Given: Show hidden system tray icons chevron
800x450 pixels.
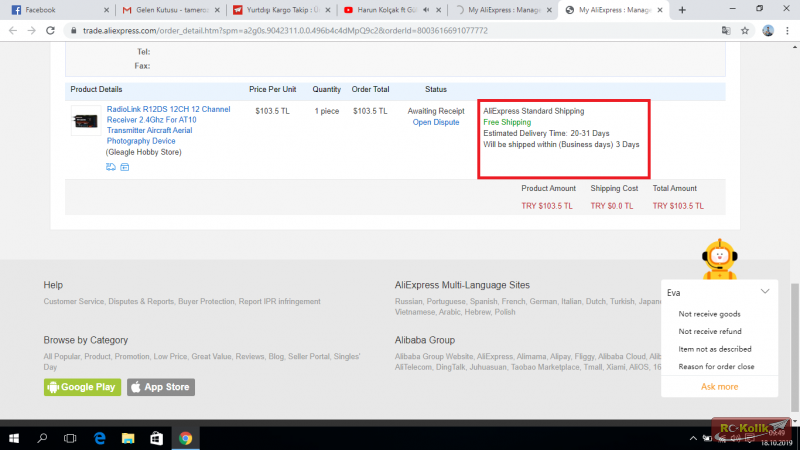Looking at the screenshot, I should [x=693, y=438].
